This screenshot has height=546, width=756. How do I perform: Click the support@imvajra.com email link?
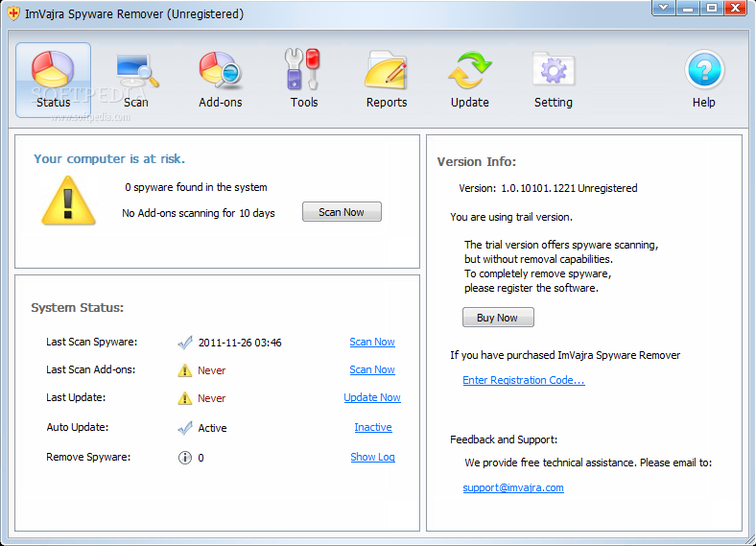513,487
